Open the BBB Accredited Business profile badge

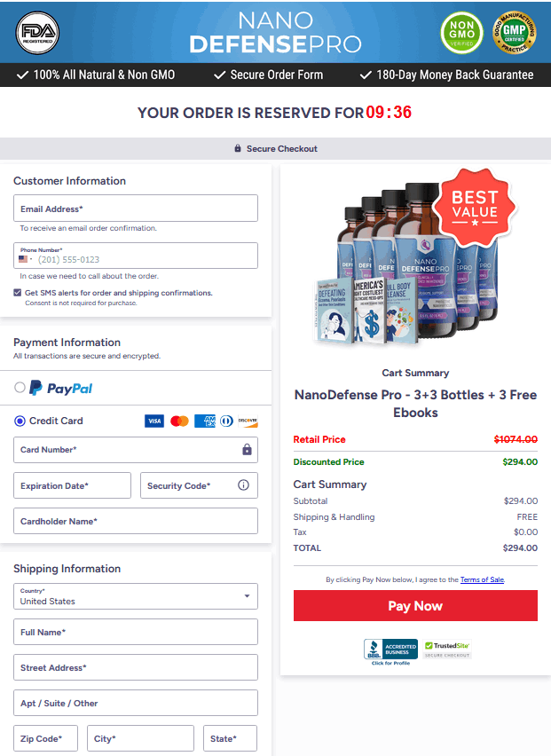(x=390, y=652)
